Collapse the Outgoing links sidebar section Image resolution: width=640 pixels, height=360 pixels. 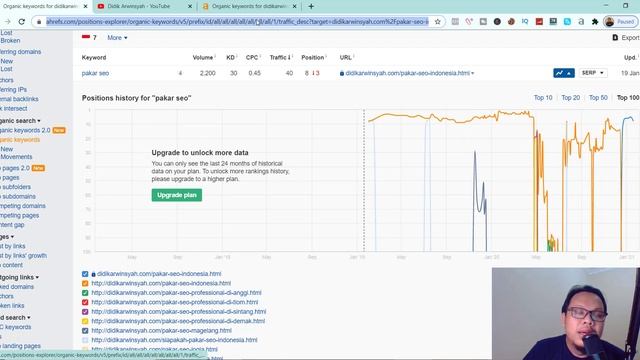click(x=19, y=277)
